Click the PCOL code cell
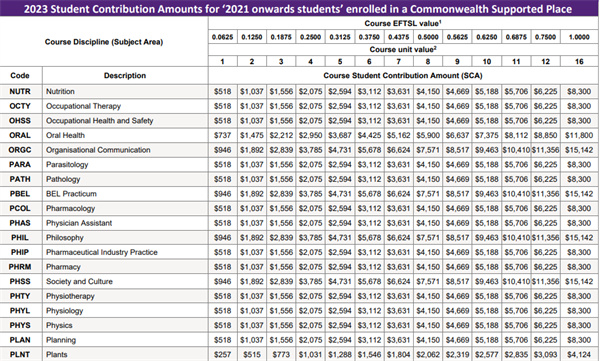The height and width of the screenshot is (361, 600). pyautogui.click(x=20, y=208)
